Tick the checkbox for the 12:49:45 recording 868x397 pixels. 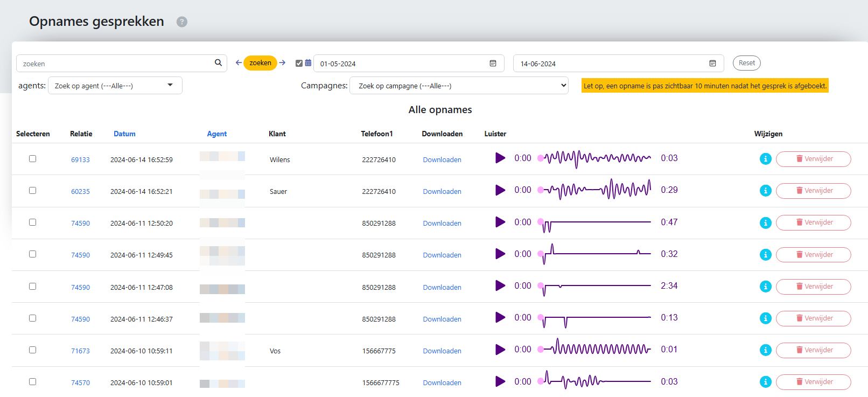(x=32, y=254)
